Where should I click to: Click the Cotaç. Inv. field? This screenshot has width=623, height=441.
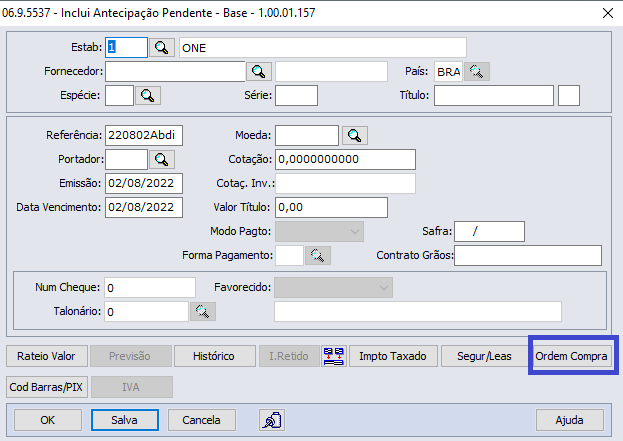(345, 183)
